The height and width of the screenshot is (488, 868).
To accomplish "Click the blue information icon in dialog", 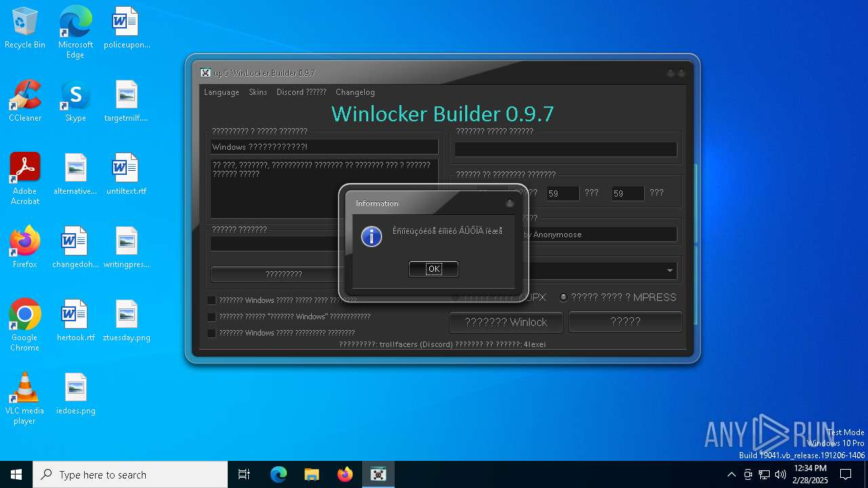I will 372,236.
